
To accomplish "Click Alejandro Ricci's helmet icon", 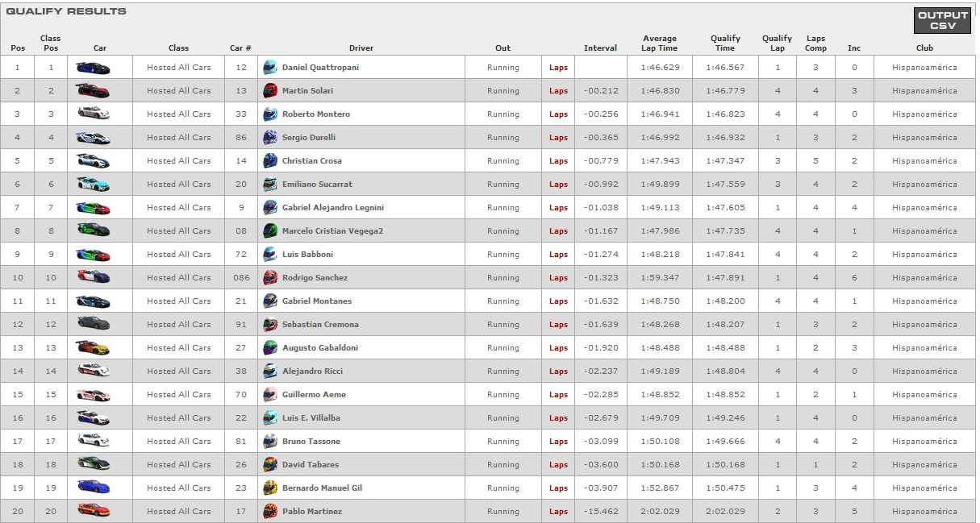I will (270, 371).
